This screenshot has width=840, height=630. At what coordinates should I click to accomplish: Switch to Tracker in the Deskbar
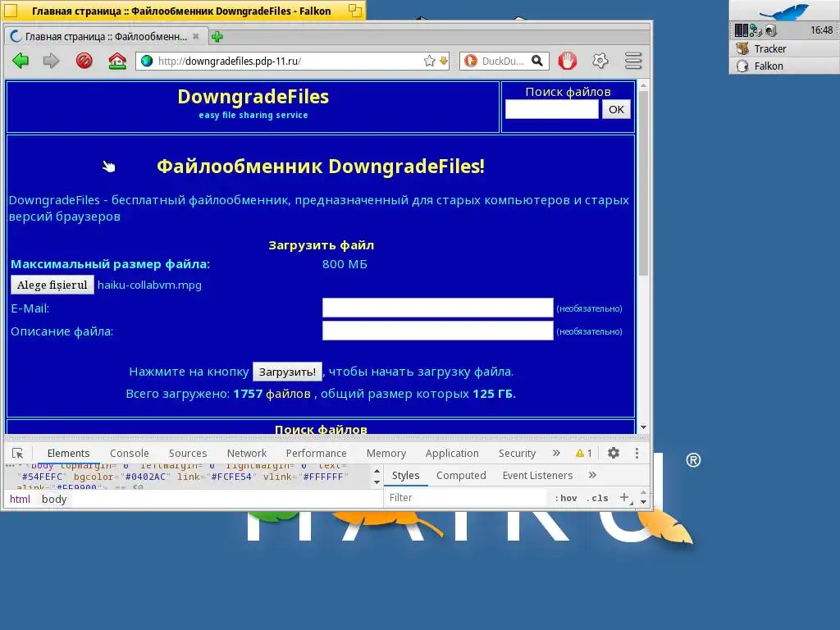coord(784,48)
